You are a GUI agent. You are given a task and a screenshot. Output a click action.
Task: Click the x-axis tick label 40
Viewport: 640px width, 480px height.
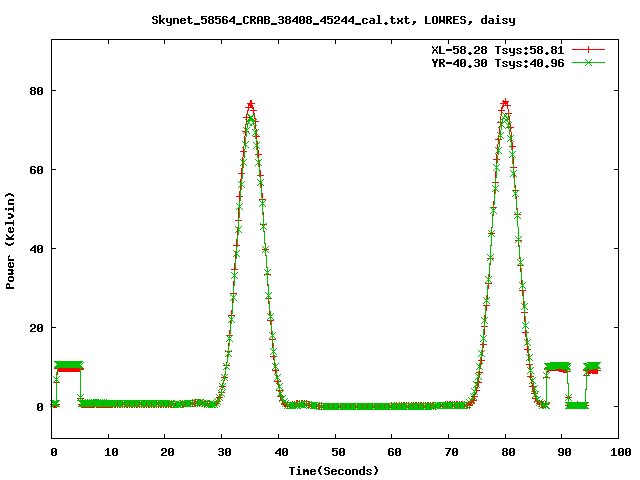(x=281, y=452)
